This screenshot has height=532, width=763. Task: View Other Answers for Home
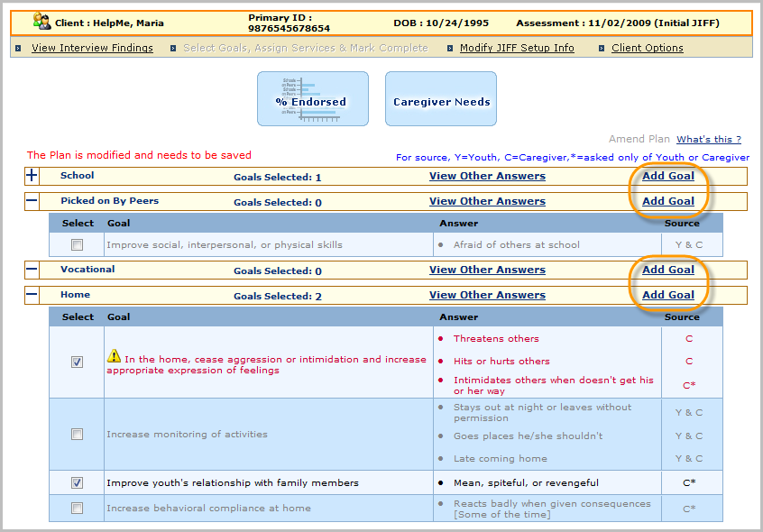[x=487, y=295]
